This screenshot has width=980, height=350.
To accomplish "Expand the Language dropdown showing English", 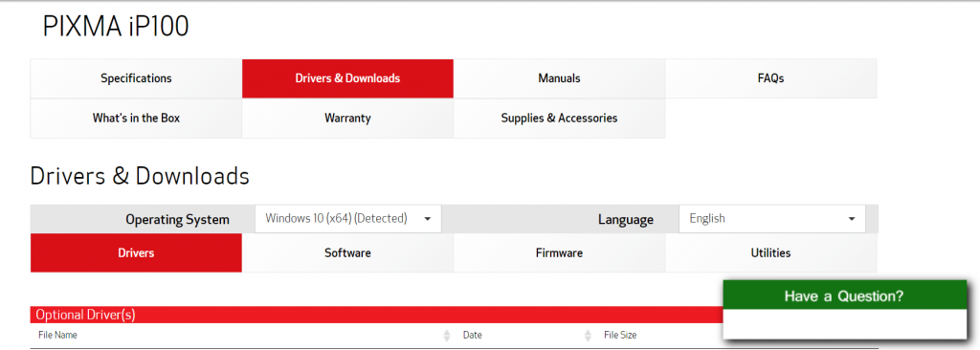I will coord(772,219).
